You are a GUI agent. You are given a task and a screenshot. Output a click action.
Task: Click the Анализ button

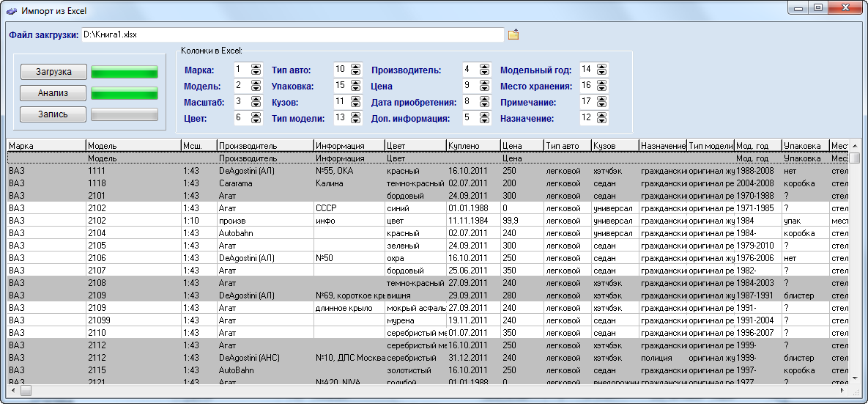[x=53, y=93]
